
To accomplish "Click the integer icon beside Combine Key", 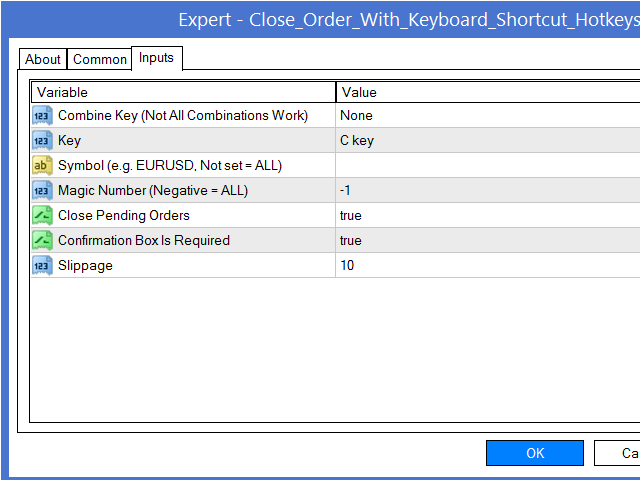I will click(x=42, y=116).
